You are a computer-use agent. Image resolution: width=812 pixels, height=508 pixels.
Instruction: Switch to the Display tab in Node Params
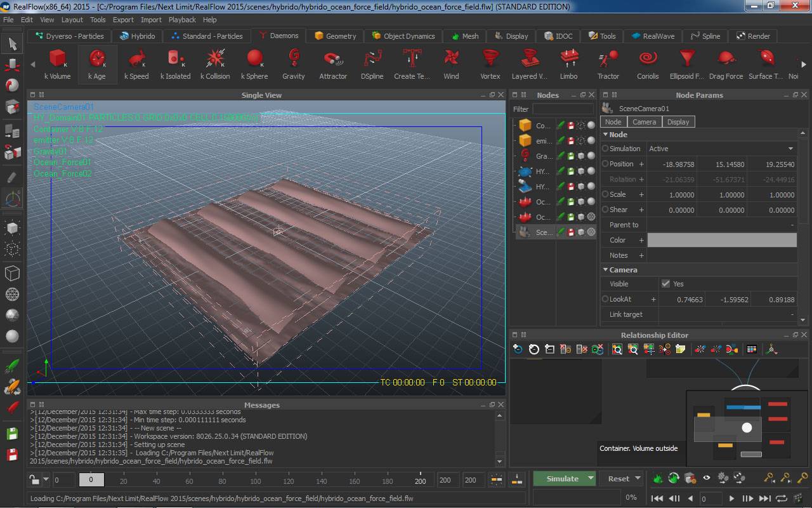678,122
